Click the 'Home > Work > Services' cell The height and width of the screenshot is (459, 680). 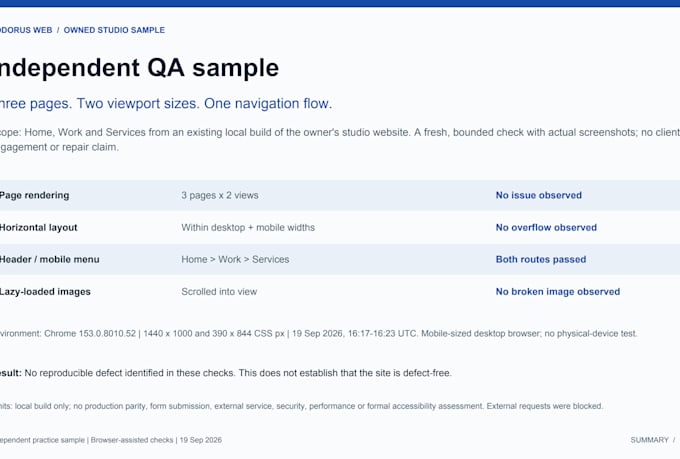(x=235, y=259)
